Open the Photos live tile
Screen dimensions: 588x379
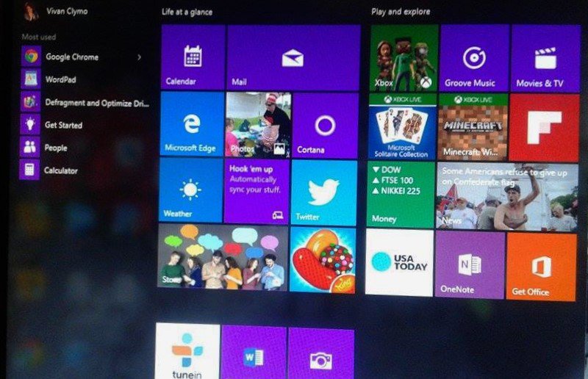click(258, 124)
